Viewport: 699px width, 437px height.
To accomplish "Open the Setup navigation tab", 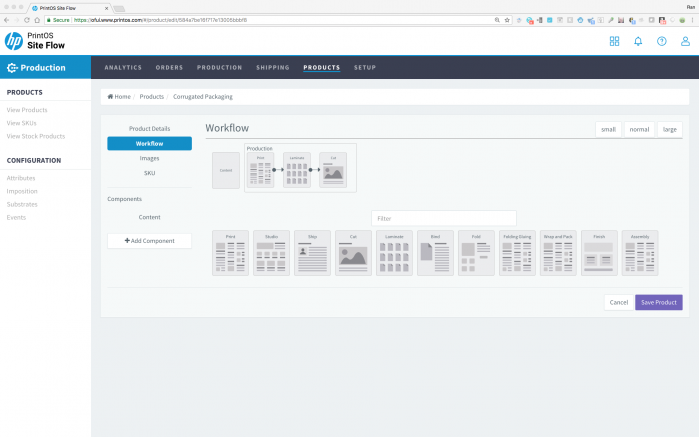I will click(365, 68).
